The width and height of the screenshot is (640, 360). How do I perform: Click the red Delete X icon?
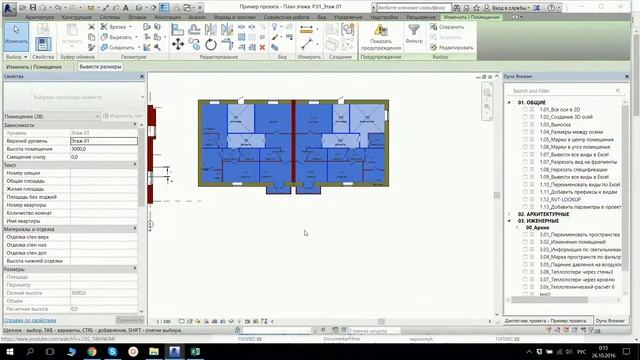pyautogui.click(x=262, y=47)
